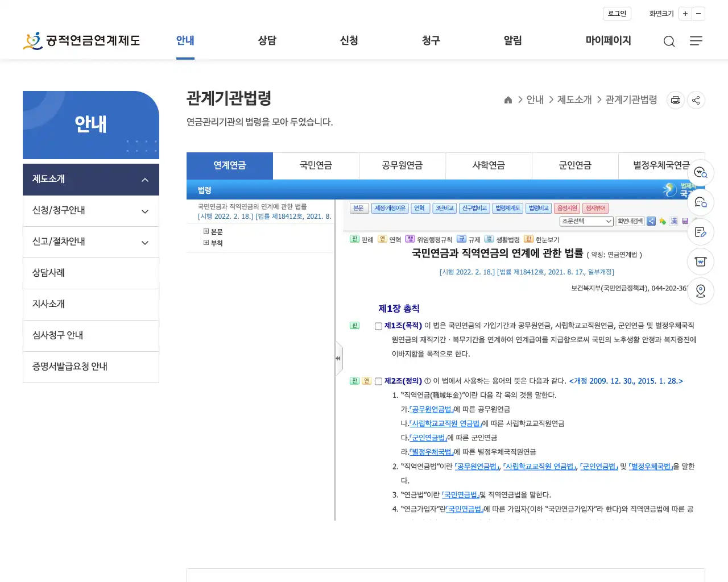Click the 로그인 button
728x582 pixels.
tap(617, 13)
